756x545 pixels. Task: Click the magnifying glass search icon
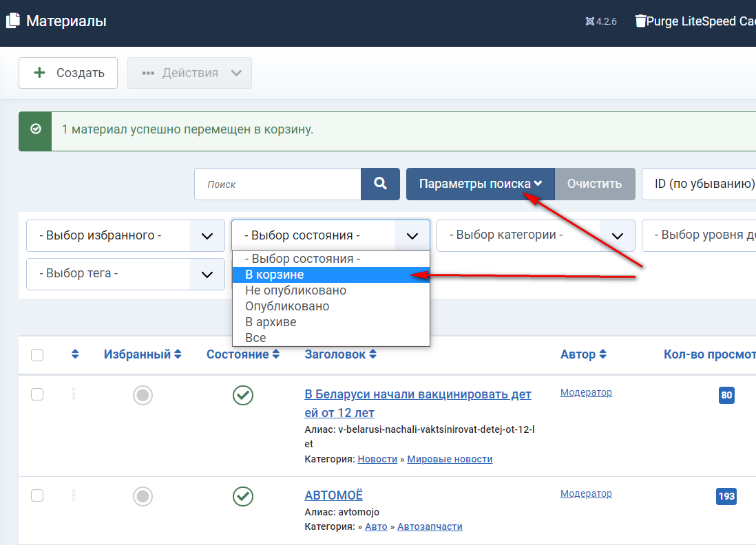click(x=380, y=184)
